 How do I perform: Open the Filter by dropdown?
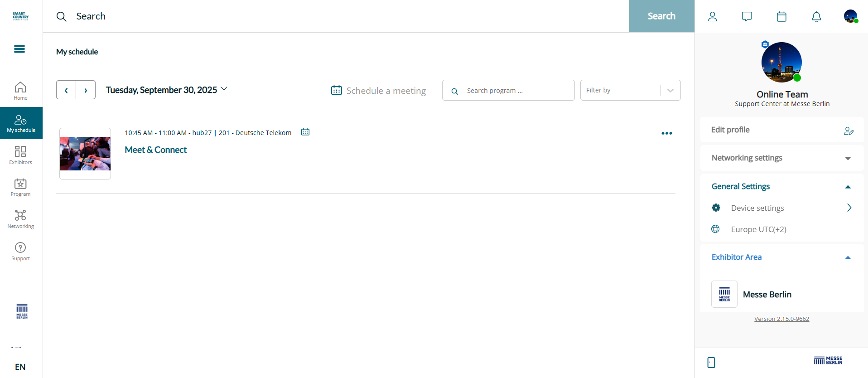pos(630,90)
